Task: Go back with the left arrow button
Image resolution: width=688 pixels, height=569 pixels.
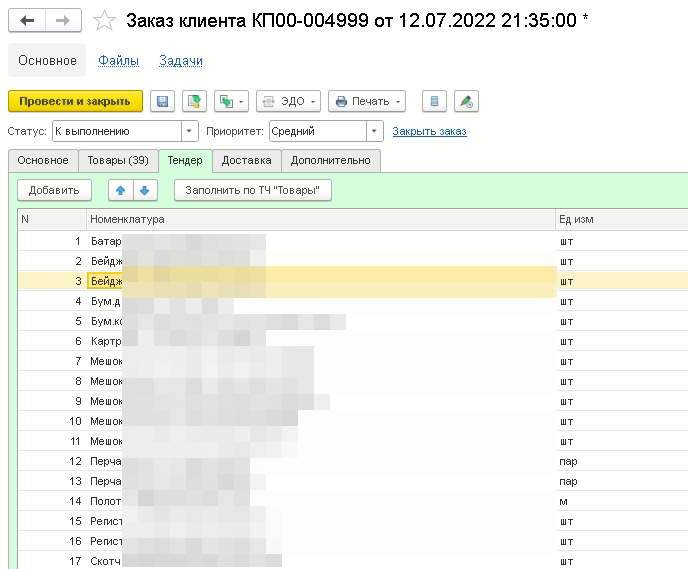Action: coord(27,21)
